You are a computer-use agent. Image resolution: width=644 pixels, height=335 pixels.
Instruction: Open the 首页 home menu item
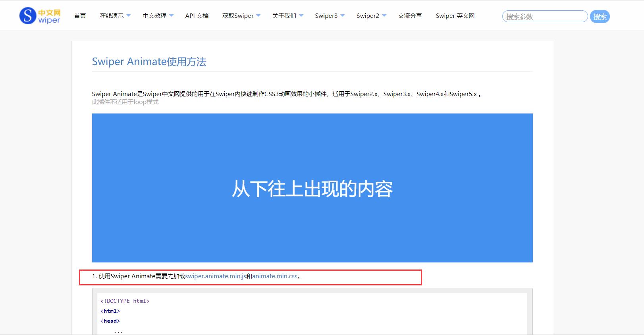click(x=80, y=16)
